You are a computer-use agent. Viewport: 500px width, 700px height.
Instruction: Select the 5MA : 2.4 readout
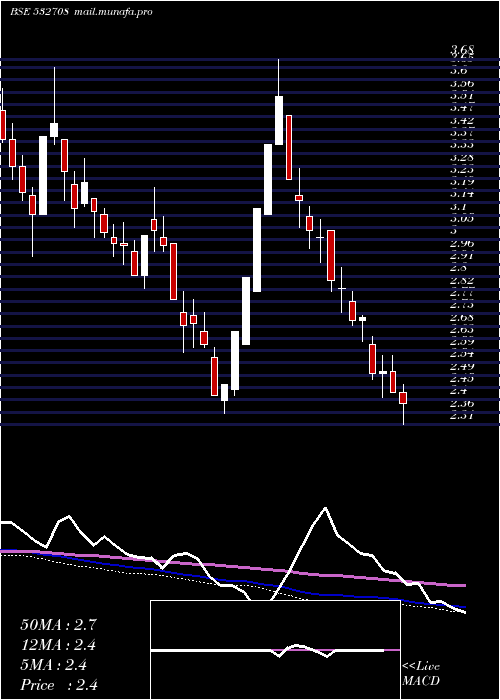(54, 665)
